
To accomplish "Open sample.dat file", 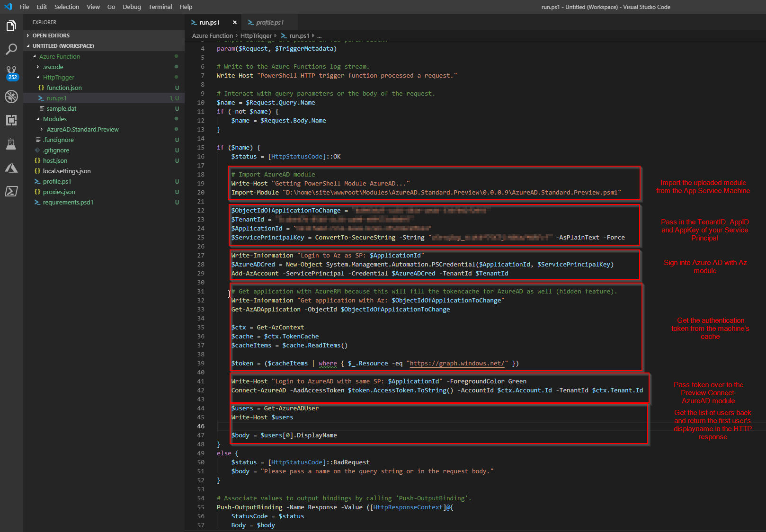I will [x=104, y=108].
